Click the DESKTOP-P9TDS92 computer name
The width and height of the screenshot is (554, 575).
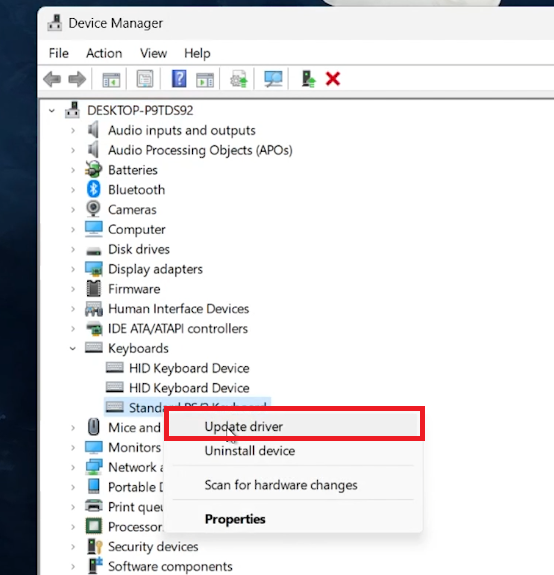click(140, 110)
